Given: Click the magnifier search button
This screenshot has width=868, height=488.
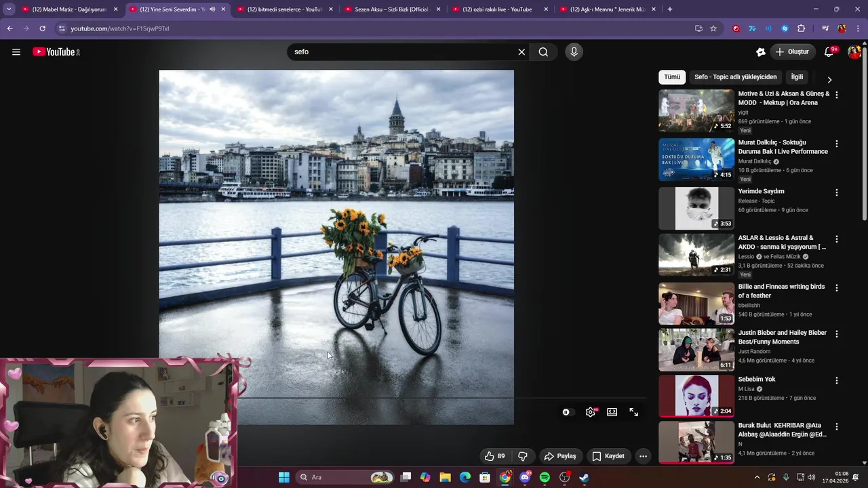Looking at the screenshot, I should [543, 52].
